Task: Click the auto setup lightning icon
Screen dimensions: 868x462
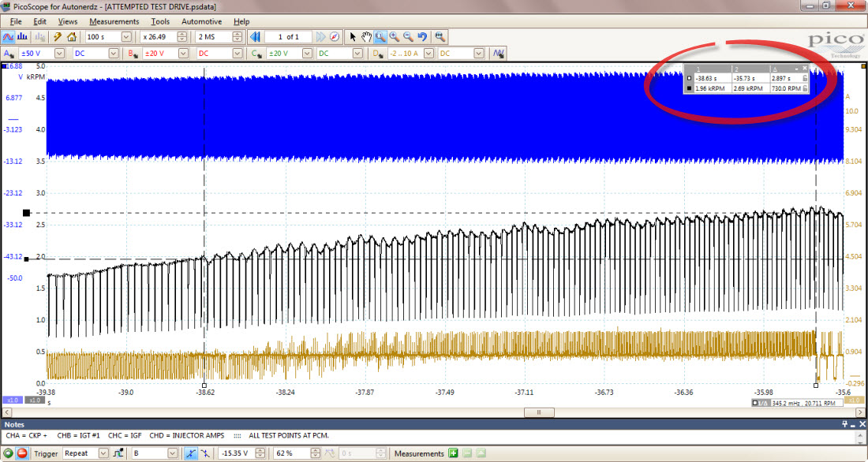Action: pos(57,37)
